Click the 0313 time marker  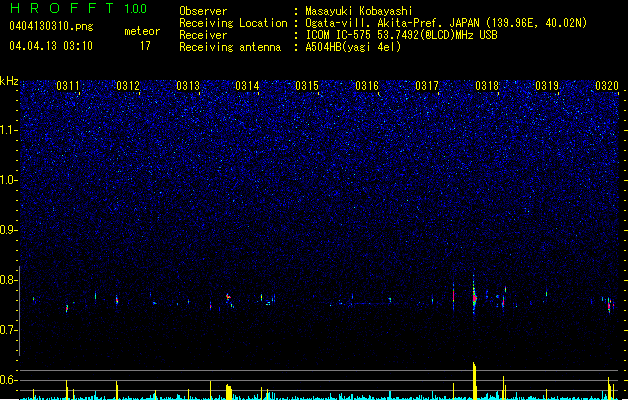(188, 86)
